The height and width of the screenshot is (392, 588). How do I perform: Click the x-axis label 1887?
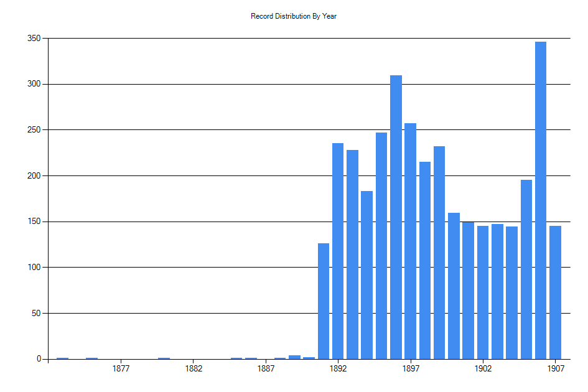[266, 369]
